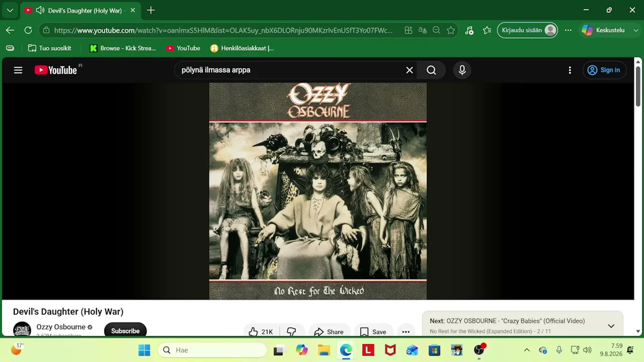Subscribe to the Ozzy Osbourne channel
Image resolution: width=644 pixels, height=362 pixels.
click(x=125, y=331)
